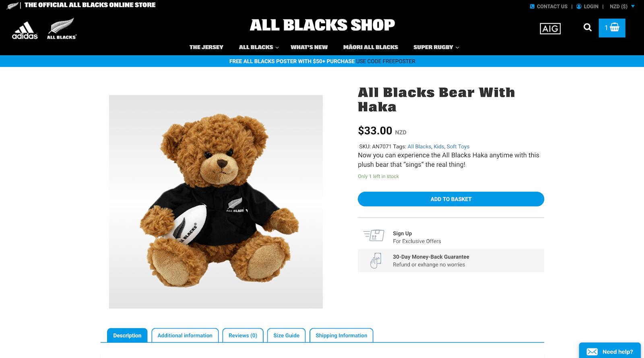This screenshot has width=644, height=358.
Task: Open the Need help envelope chat
Action: click(610, 351)
